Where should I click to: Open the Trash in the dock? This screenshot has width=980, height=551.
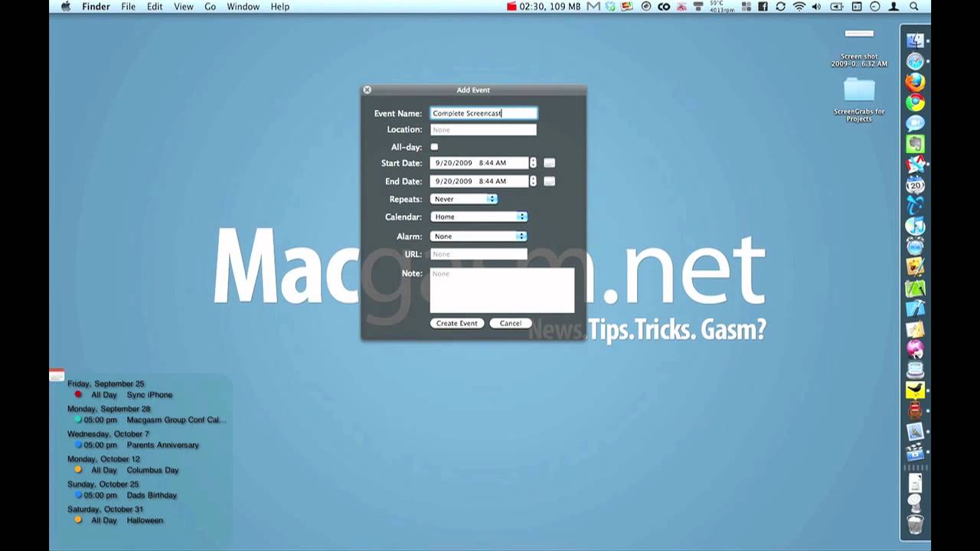coord(915,524)
